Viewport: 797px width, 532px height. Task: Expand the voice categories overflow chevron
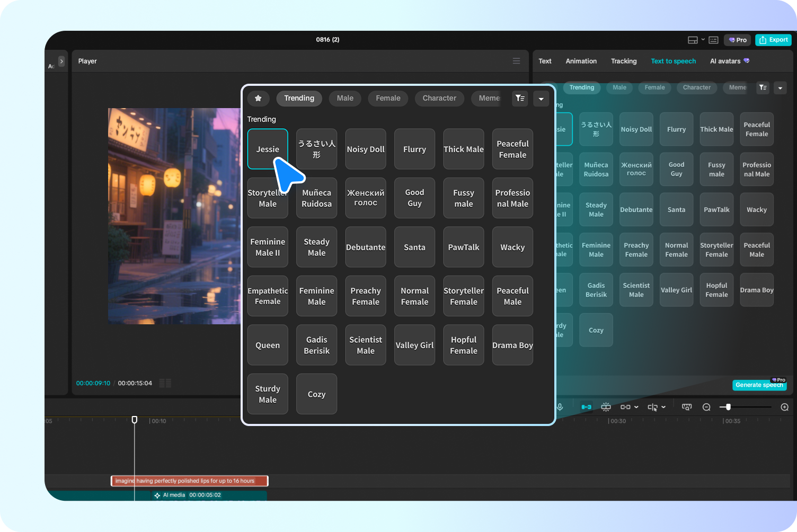(x=541, y=99)
